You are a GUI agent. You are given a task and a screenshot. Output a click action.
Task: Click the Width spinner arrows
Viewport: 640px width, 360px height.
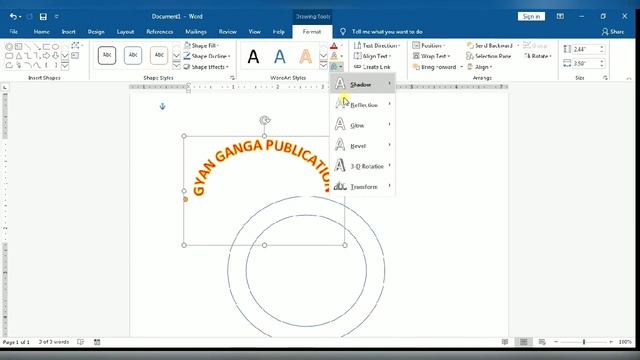[x=602, y=63]
